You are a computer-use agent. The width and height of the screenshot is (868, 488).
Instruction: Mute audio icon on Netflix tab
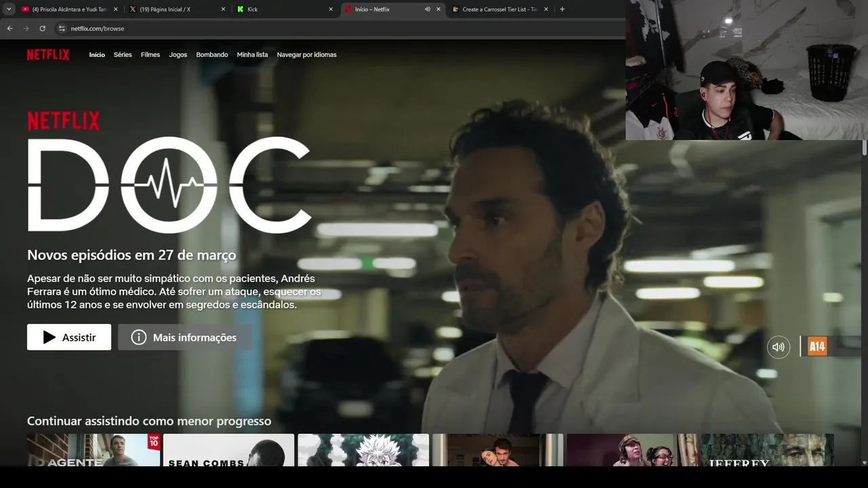427,9
